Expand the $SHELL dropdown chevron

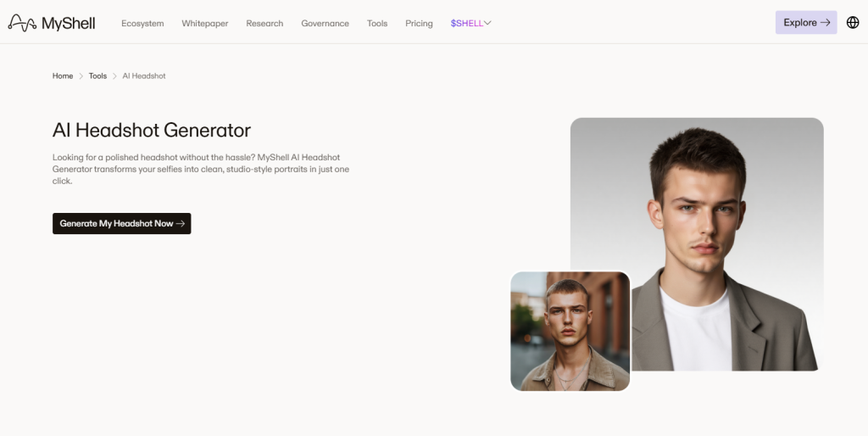[487, 23]
